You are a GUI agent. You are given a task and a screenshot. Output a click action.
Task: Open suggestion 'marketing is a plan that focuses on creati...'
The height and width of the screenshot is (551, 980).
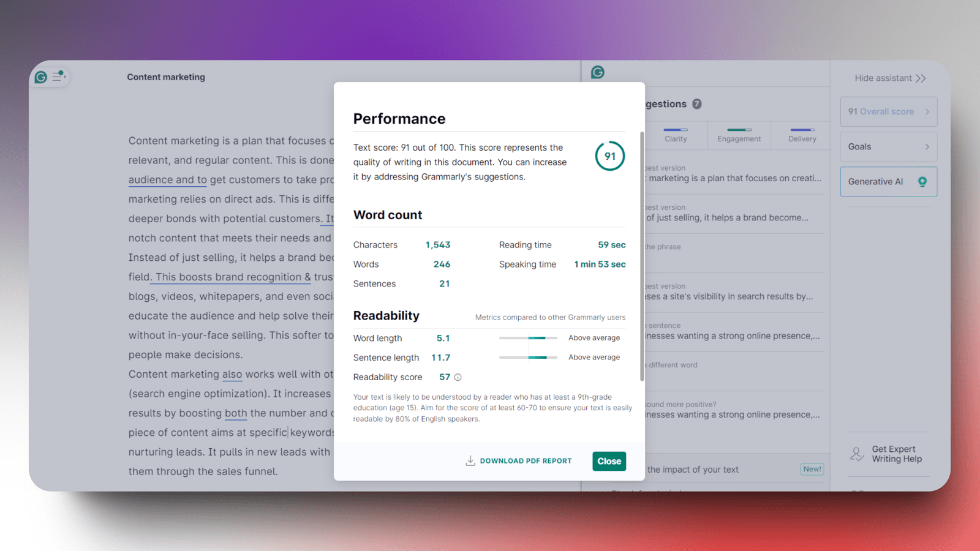pyautogui.click(x=734, y=174)
